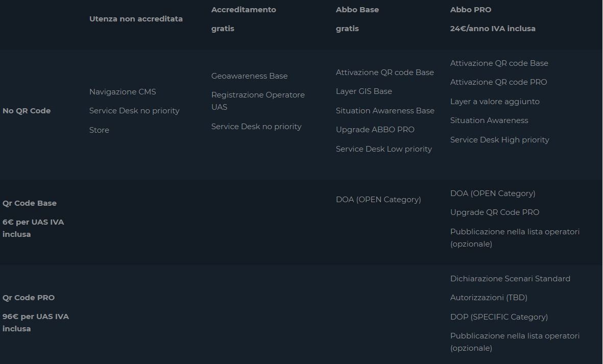Select the 'No QR Code' row label
This screenshot has width=603, height=364.
click(x=27, y=111)
